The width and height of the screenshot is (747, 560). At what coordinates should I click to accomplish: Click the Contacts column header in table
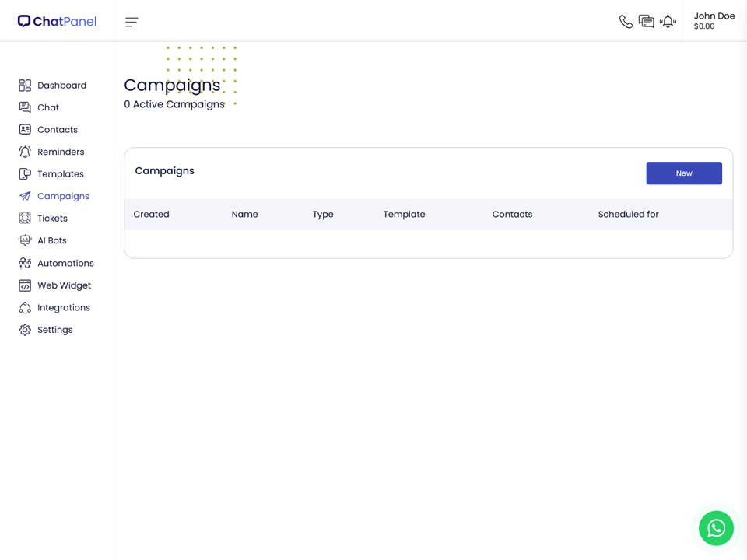[512, 215]
